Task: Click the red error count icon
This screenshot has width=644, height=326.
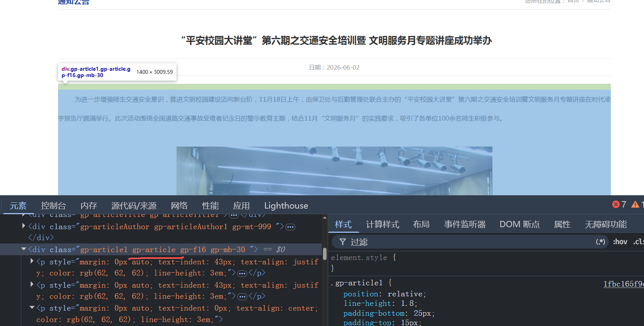Action: pyautogui.click(x=616, y=204)
